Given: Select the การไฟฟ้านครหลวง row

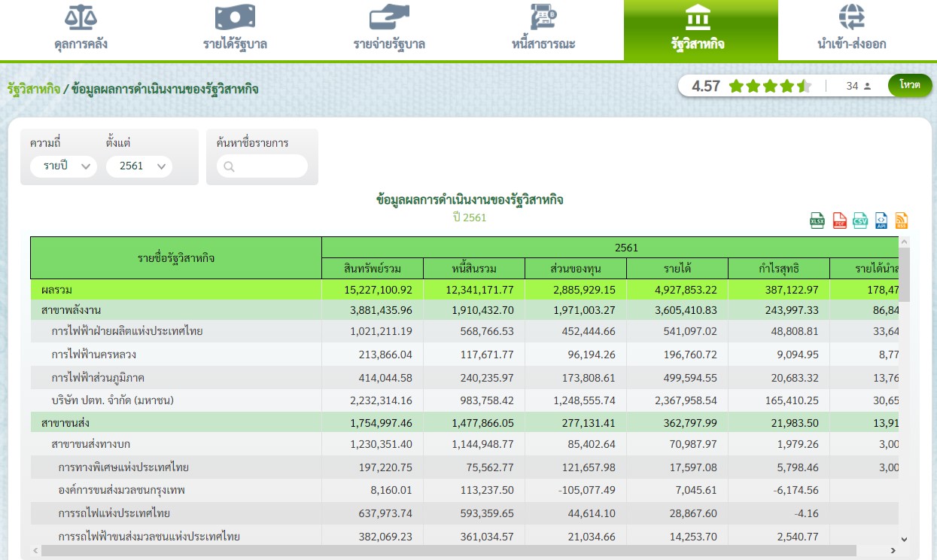Looking at the screenshot, I should coord(465,354).
